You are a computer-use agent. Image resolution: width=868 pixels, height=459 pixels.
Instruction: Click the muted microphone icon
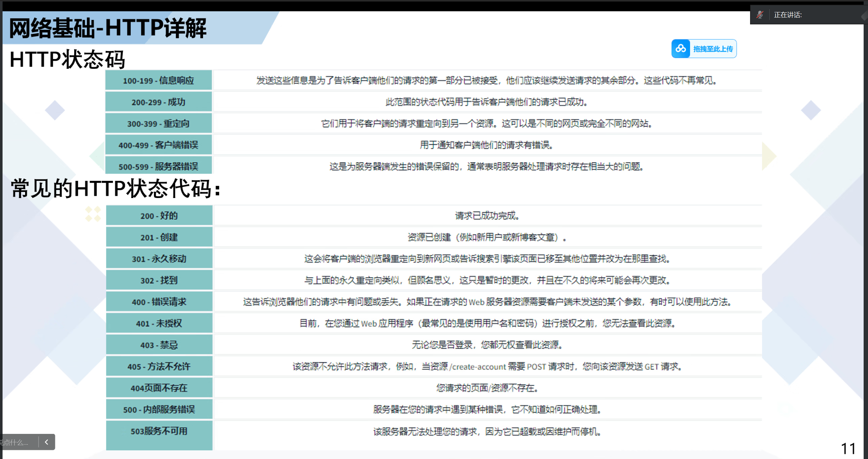[x=760, y=15]
